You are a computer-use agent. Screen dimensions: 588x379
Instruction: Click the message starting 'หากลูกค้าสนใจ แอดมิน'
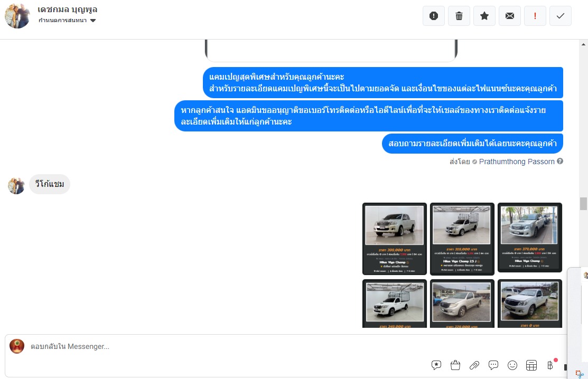click(369, 116)
